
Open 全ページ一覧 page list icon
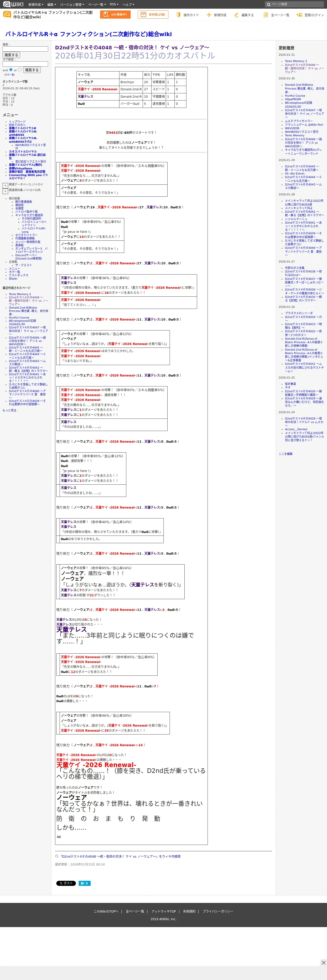(x=266, y=15)
